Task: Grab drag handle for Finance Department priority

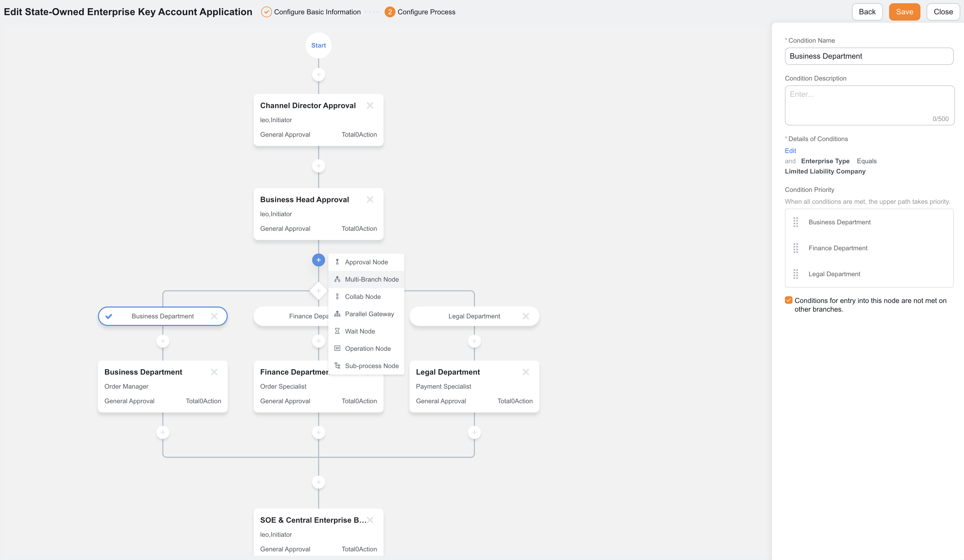Action: click(795, 248)
